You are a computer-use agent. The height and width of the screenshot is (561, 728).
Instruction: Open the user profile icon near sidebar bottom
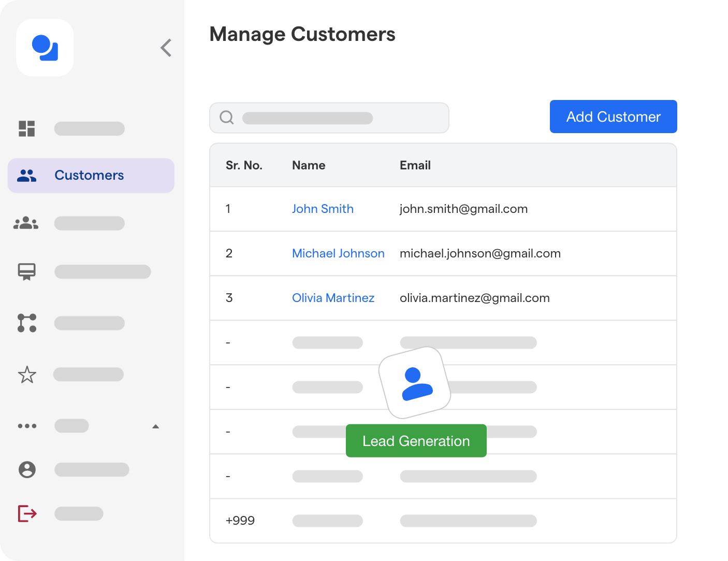coord(27,470)
